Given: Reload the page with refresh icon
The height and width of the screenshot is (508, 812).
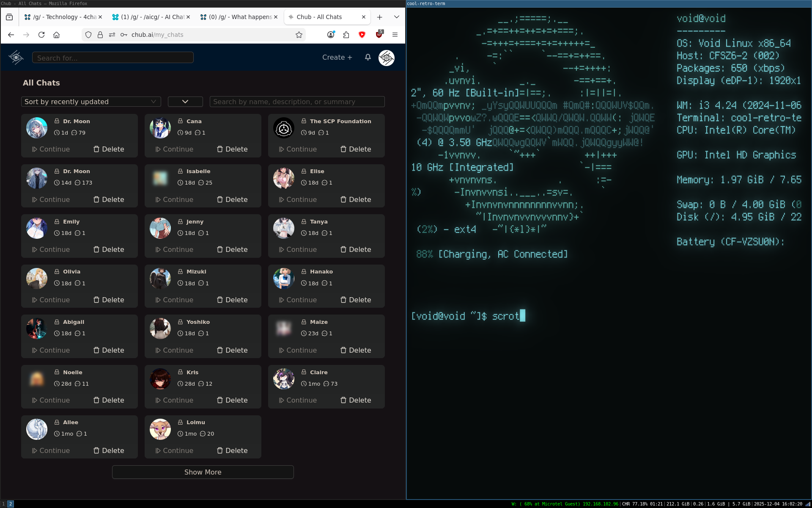Looking at the screenshot, I should pos(41,35).
